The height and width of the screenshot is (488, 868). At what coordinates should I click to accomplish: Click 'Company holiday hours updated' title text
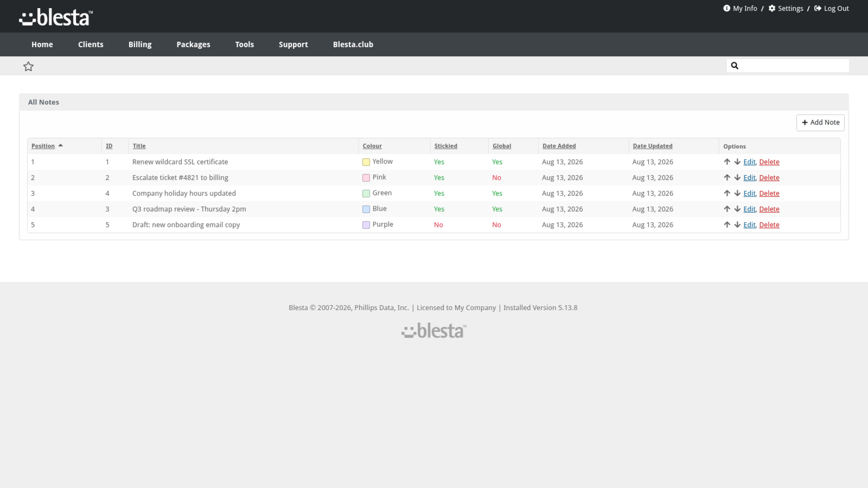(x=184, y=193)
